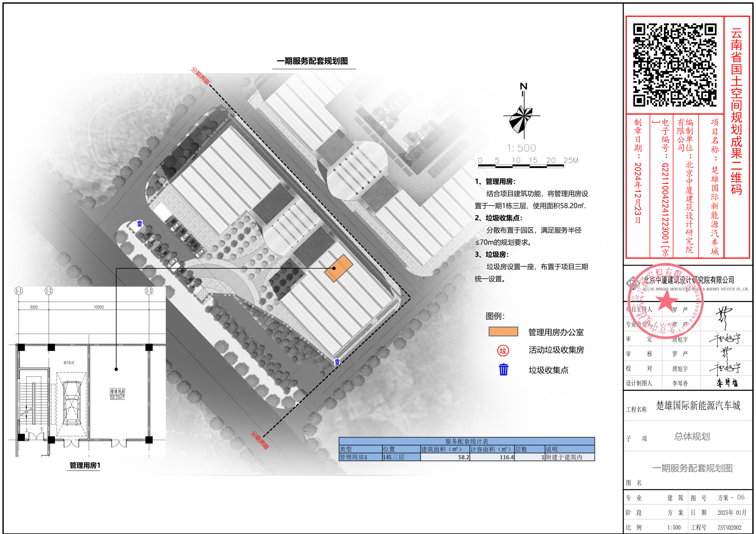Click the 3000 dimension in the floor plan
756x534 pixels.
click(34, 307)
